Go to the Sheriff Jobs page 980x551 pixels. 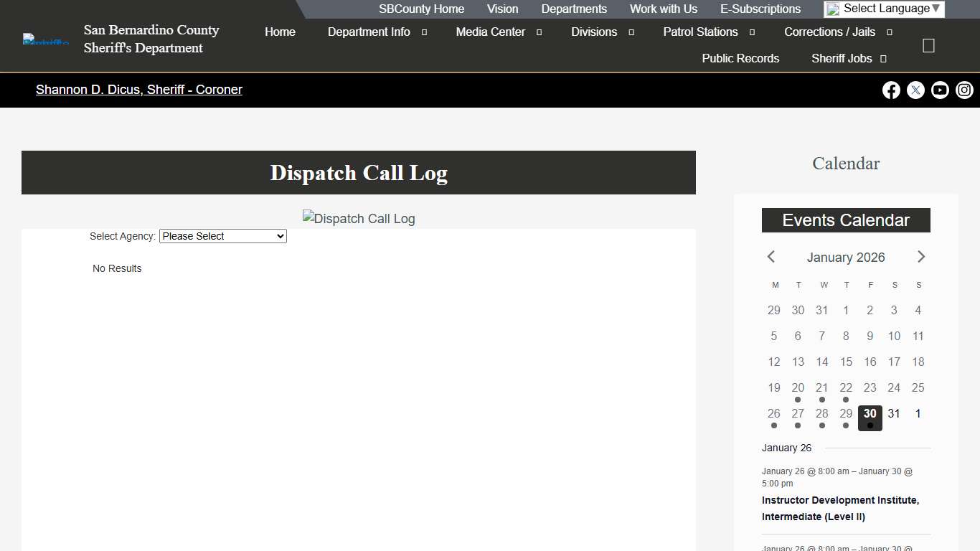click(842, 58)
